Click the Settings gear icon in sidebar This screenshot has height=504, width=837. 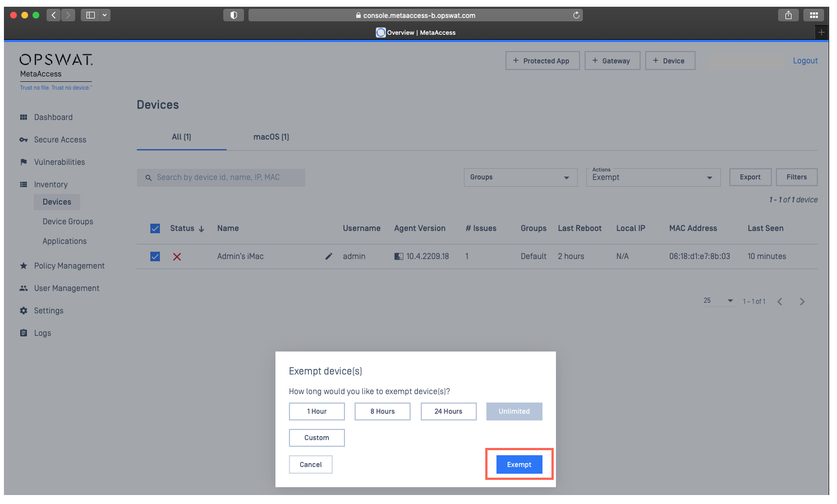tap(24, 311)
